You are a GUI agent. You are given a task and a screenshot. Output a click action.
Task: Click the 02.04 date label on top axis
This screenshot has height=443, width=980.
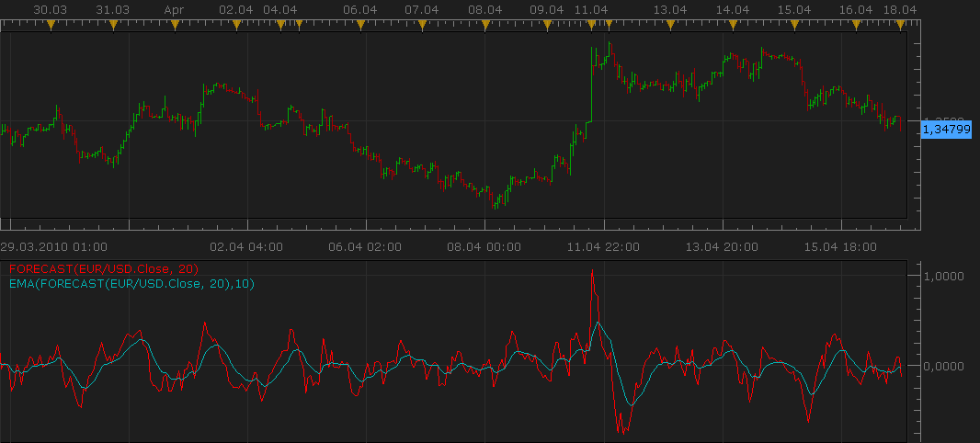coord(236,10)
